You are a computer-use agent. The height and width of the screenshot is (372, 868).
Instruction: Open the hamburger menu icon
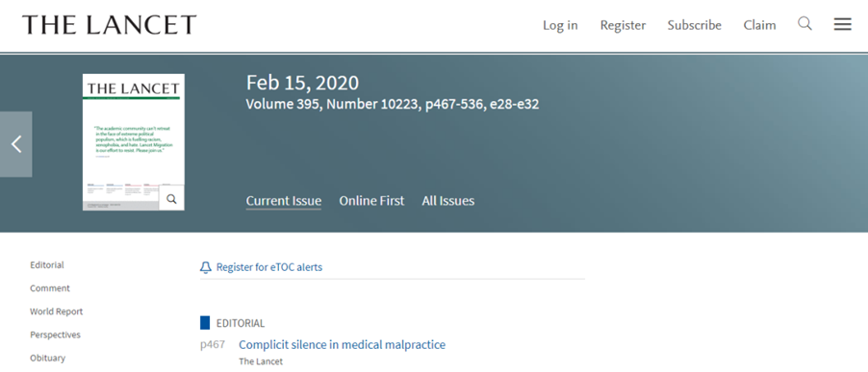pos(843,24)
